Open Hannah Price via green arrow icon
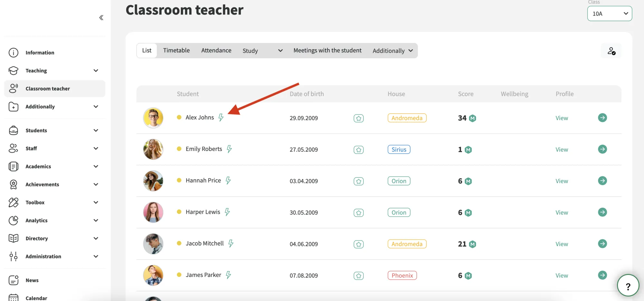The height and width of the screenshot is (301, 644). 602,181
